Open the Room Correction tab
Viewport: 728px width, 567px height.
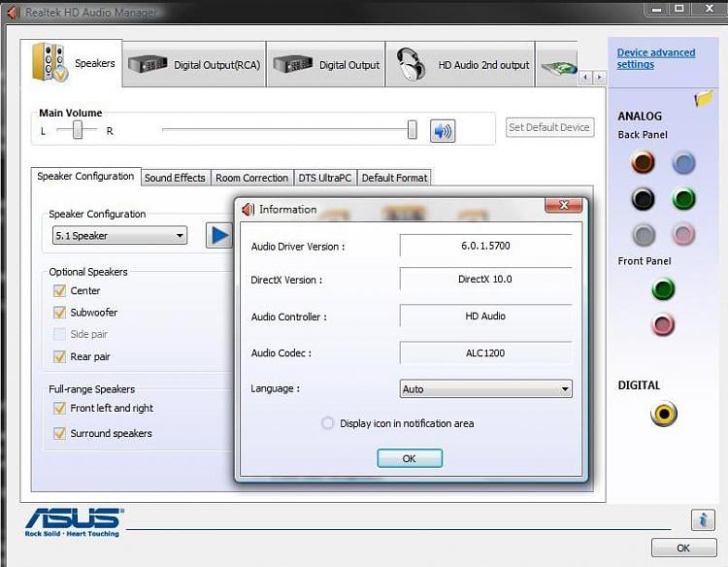[251, 178]
